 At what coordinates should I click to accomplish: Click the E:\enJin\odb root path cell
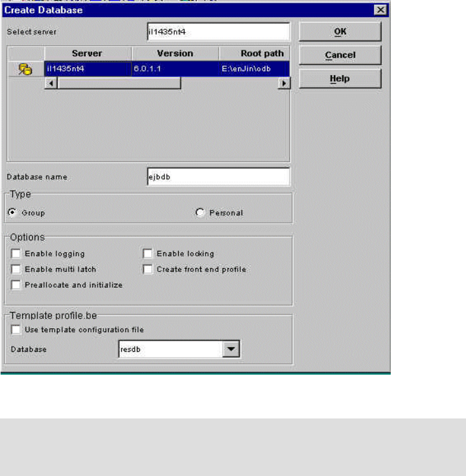[255, 69]
